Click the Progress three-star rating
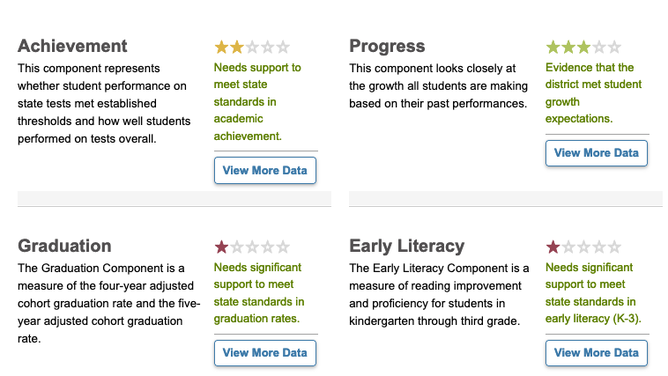Screen dimensions: 668x376 [584, 47]
